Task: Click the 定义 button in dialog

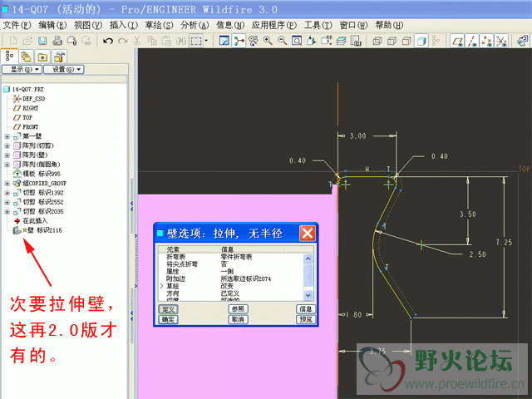Action: coord(168,309)
